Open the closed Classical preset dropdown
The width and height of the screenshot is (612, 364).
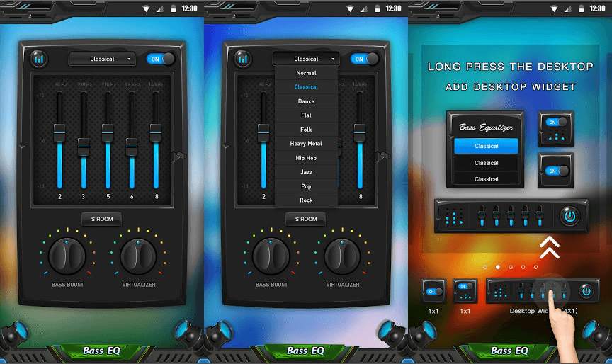(103, 59)
